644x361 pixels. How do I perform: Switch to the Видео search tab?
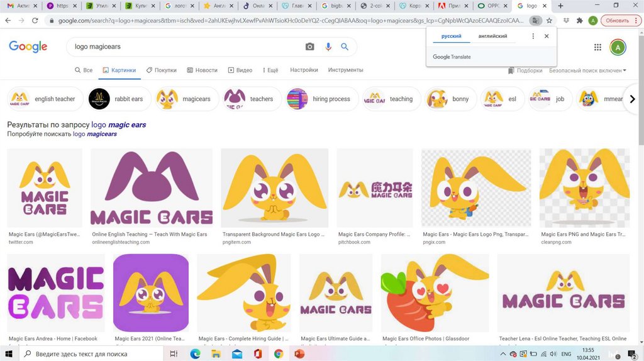(x=240, y=70)
